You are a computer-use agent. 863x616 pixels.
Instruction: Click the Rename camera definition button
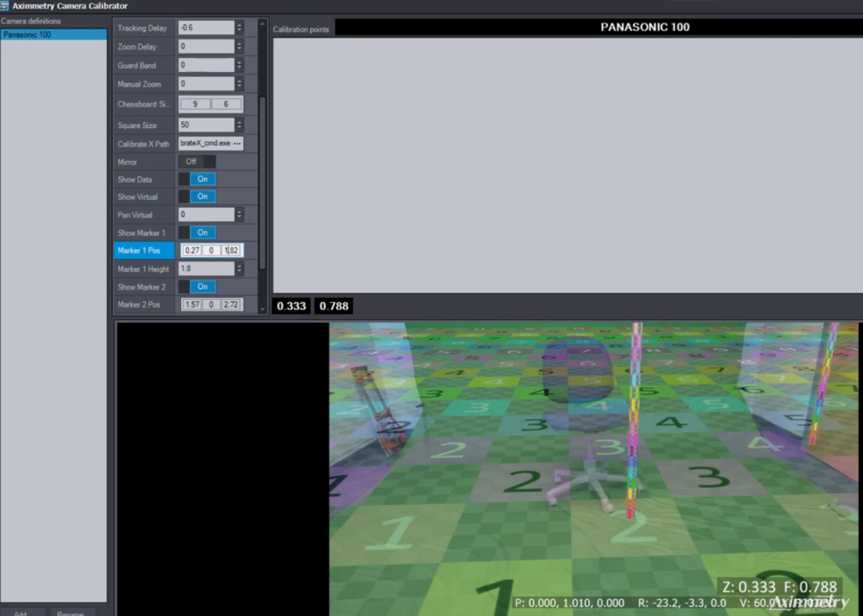point(71,612)
